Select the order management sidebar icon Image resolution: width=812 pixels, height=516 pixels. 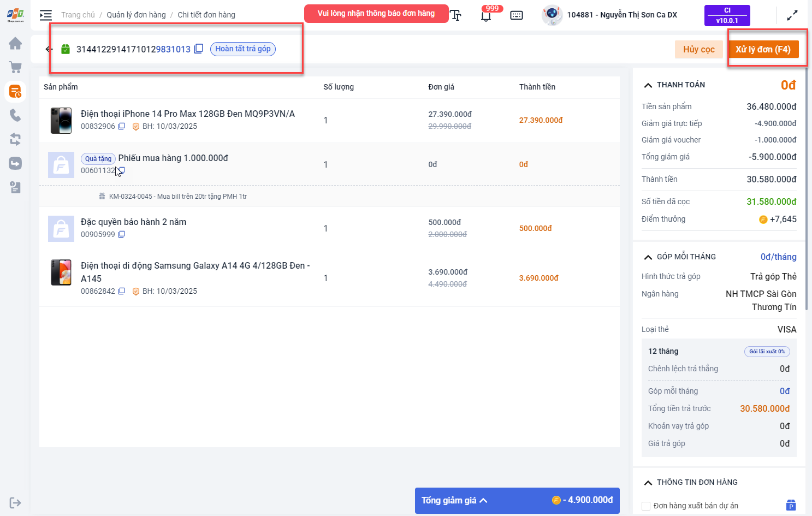15,91
